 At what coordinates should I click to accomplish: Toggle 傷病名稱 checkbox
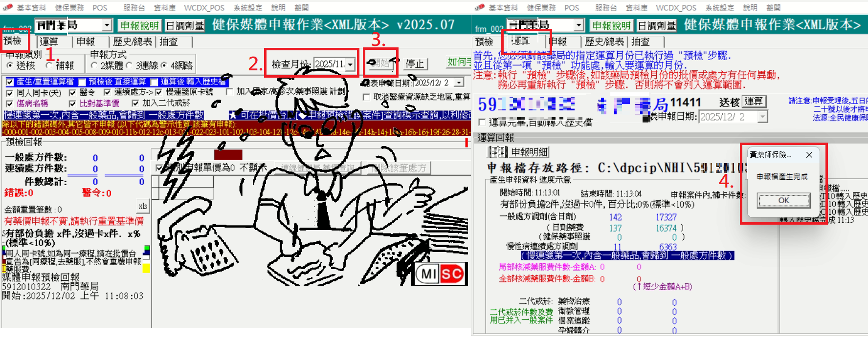click(x=10, y=103)
